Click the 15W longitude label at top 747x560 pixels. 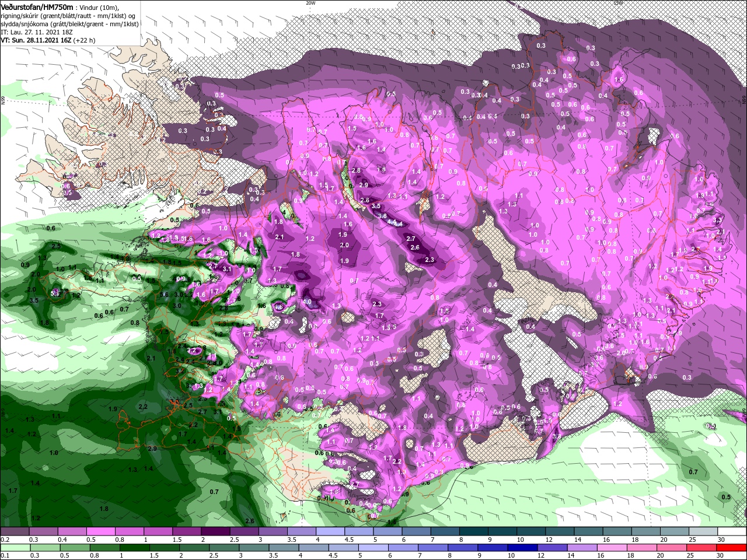617,3
